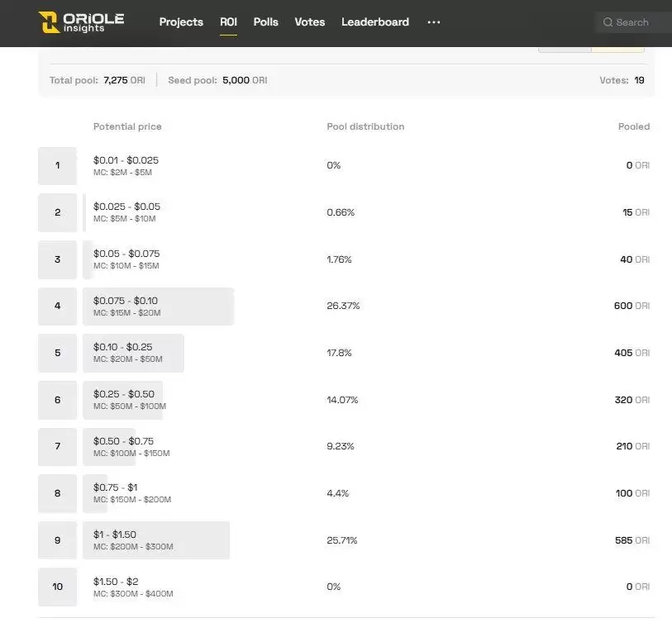
Task: Select range box number 10
Action: coord(57,587)
